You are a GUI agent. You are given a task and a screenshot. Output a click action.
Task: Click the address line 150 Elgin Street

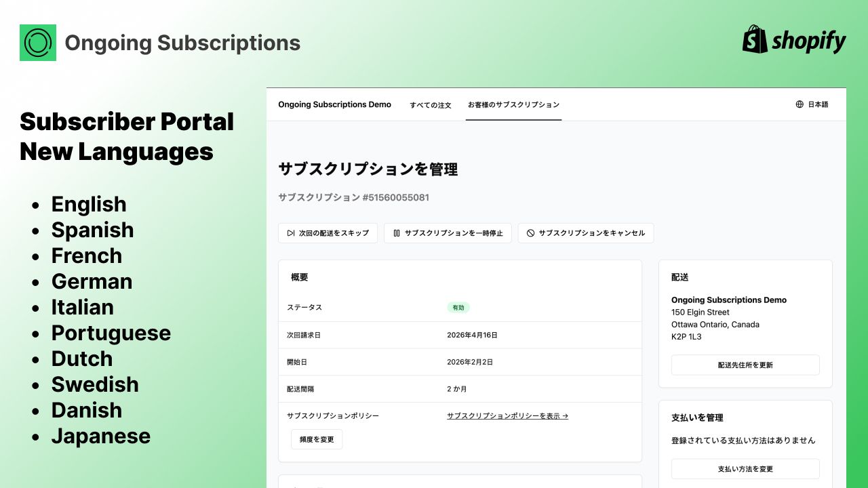[x=701, y=312]
